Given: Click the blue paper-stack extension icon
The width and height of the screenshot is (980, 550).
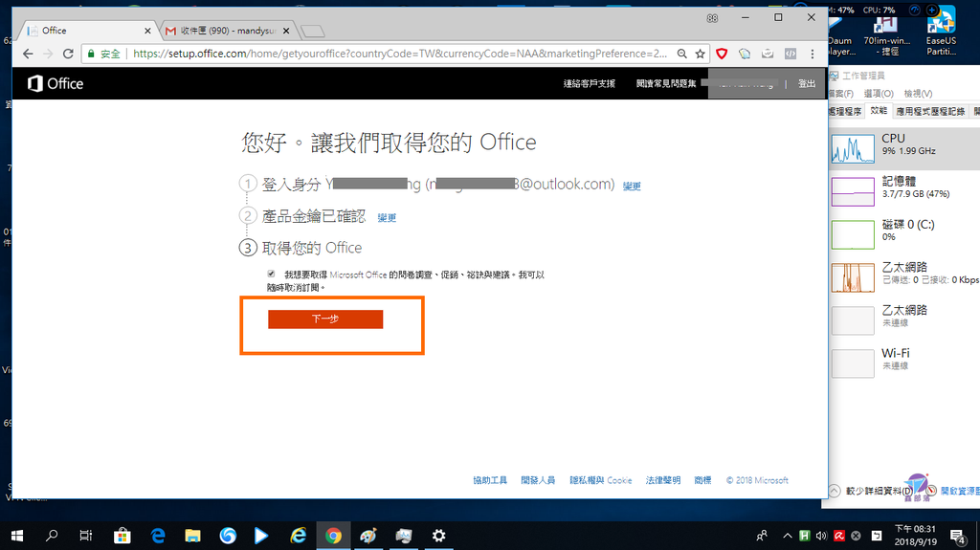Looking at the screenshot, I should point(745,54).
